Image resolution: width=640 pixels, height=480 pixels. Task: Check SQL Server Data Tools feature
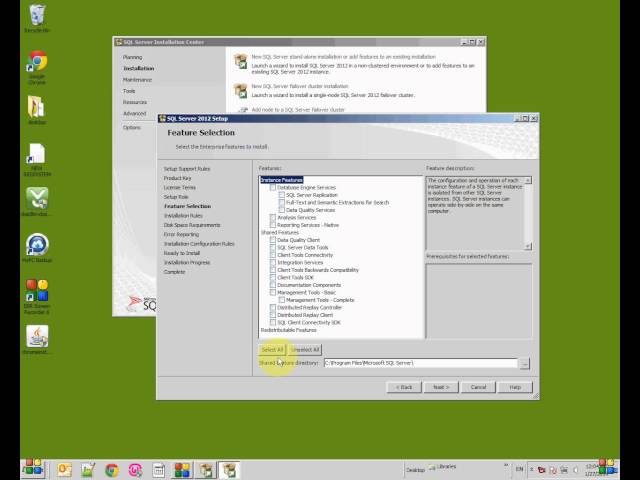click(273, 247)
